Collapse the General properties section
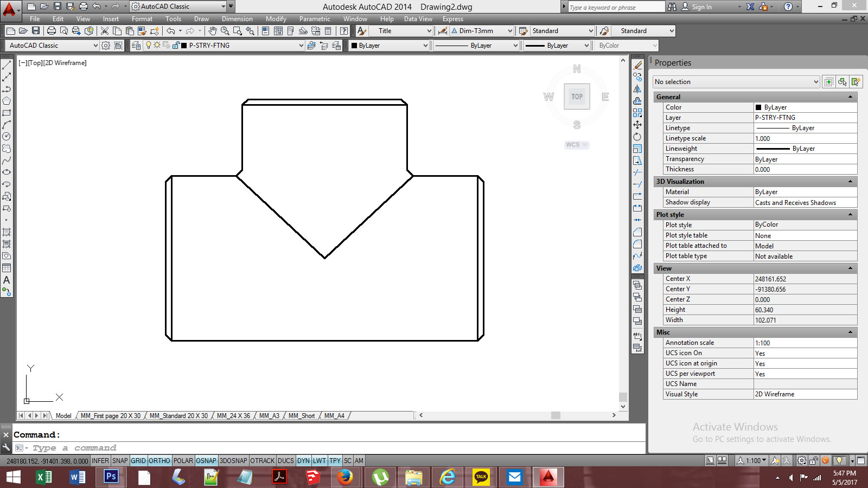Viewport: 868px width, 488px height. tap(850, 97)
